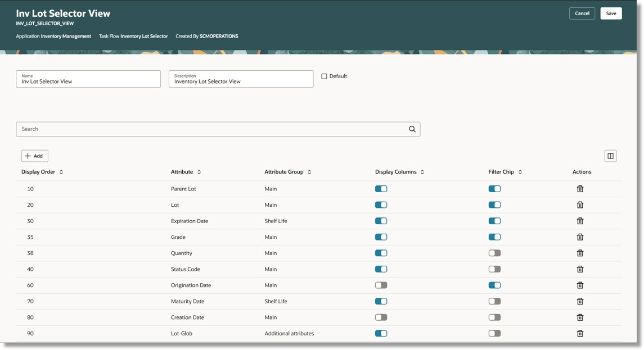Enable Filter Chip for Maturity Date
The image size is (644, 350).
pyautogui.click(x=494, y=301)
